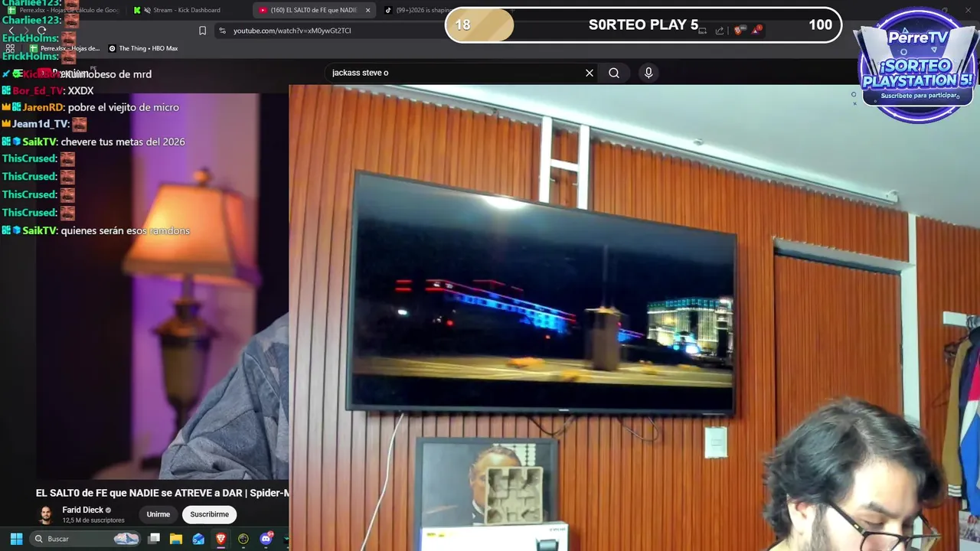Close the EL SALTO de FE YouTube tab

[x=367, y=10]
